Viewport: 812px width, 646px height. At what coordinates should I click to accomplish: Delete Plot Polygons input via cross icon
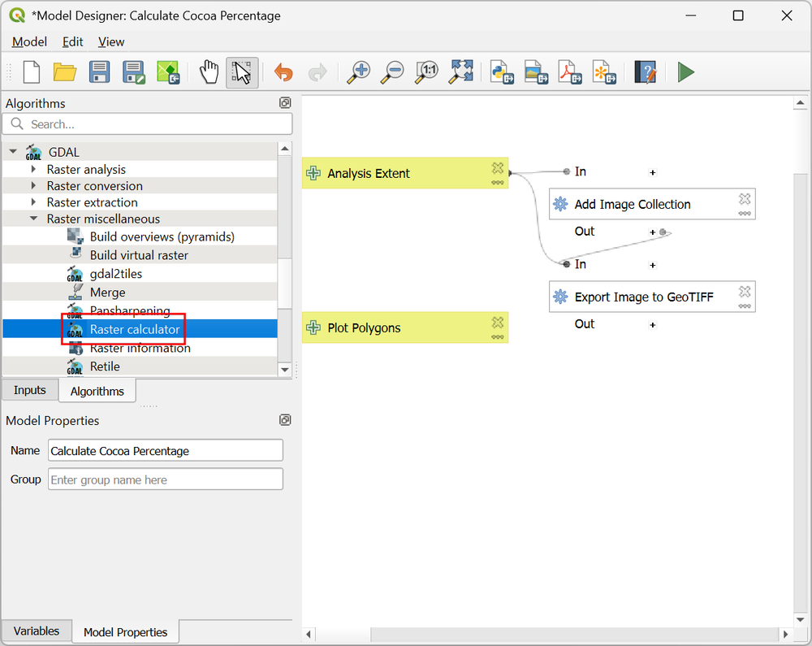498,323
